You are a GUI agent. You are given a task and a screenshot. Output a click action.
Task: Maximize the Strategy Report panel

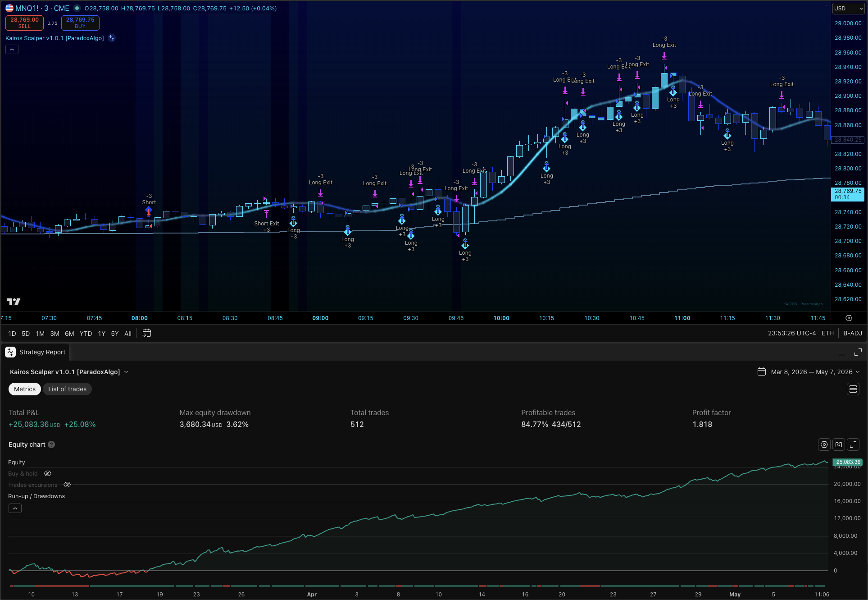click(858, 353)
